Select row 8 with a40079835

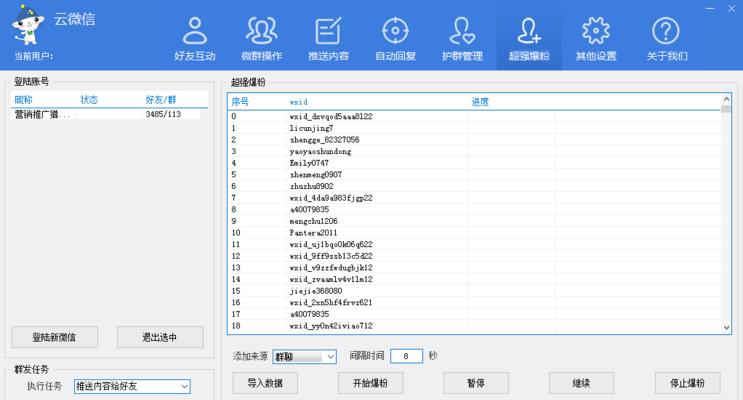pyautogui.click(x=475, y=209)
